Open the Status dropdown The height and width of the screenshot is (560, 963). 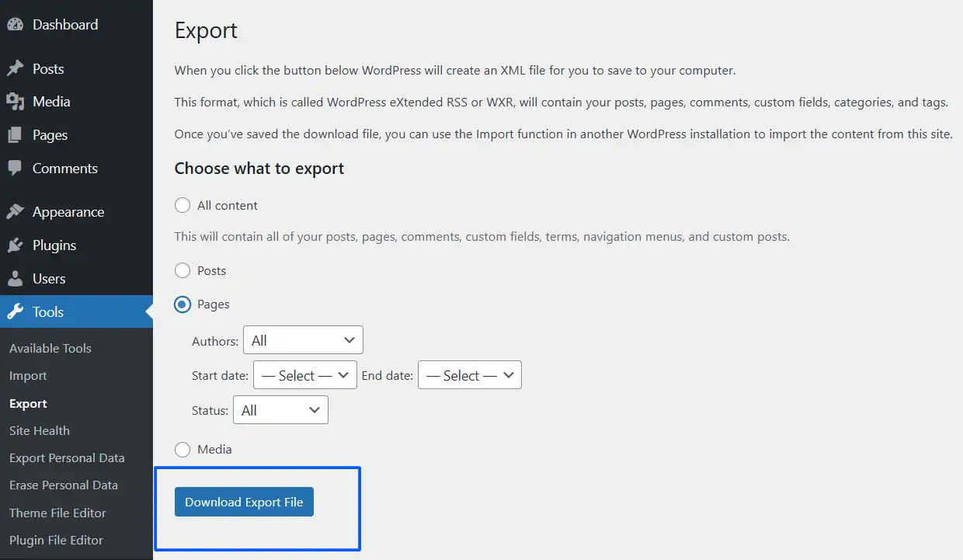click(280, 410)
